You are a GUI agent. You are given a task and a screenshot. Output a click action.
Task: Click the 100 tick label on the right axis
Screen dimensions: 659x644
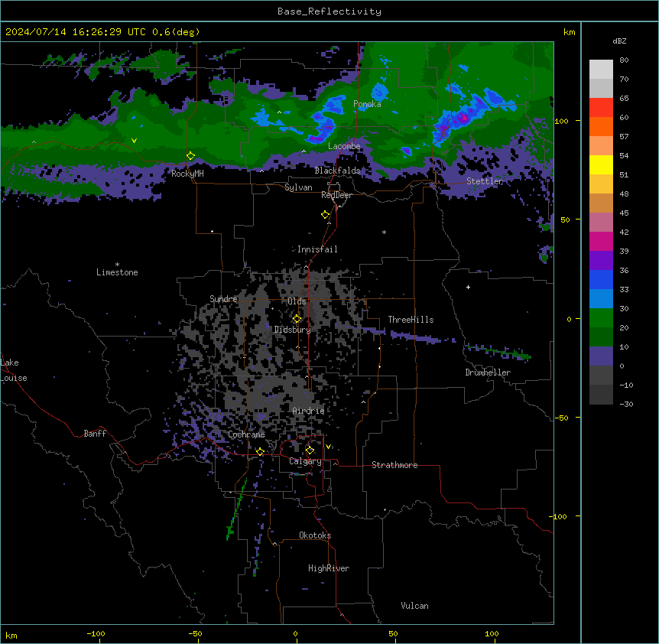[561, 121]
